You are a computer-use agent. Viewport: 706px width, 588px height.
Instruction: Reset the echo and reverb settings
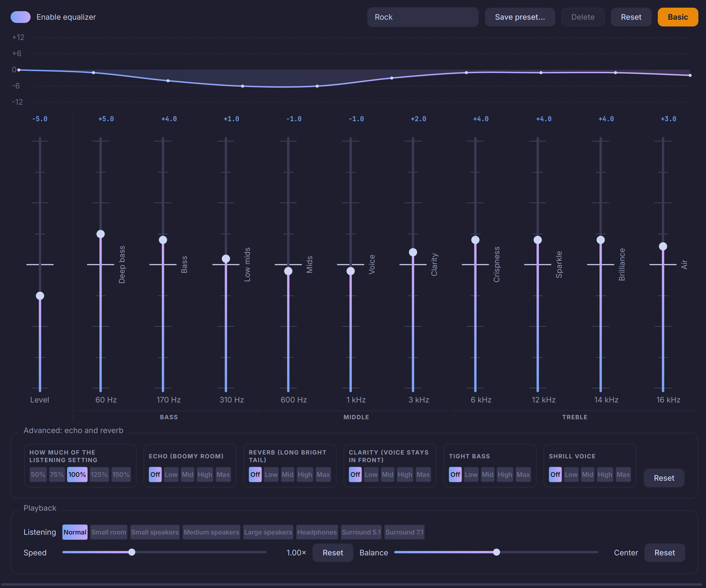point(664,478)
